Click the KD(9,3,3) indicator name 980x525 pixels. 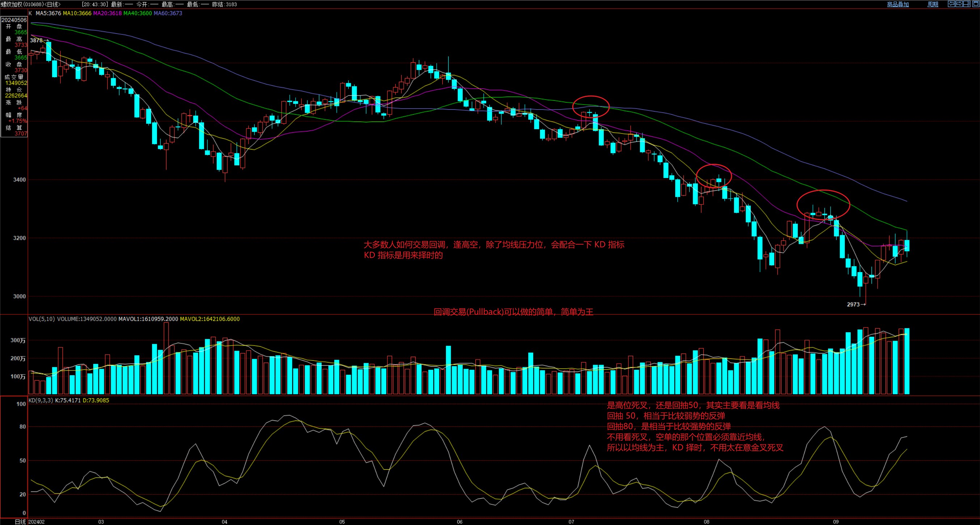41,400
